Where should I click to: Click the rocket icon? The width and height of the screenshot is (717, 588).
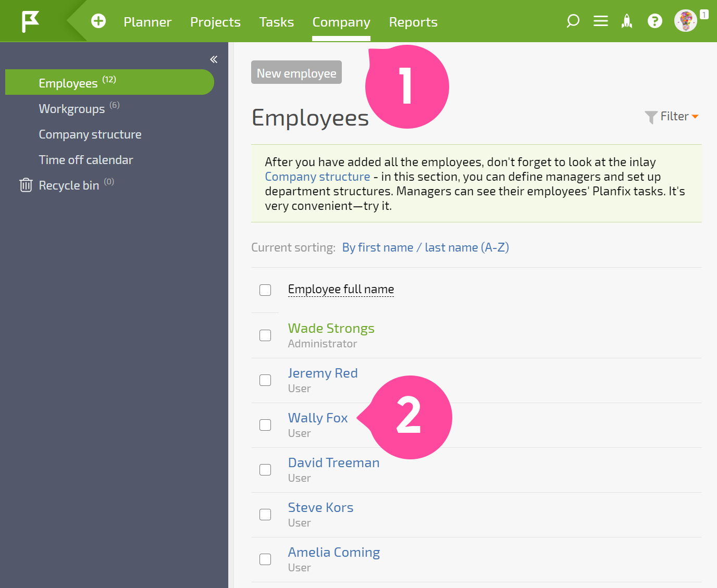(627, 21)
